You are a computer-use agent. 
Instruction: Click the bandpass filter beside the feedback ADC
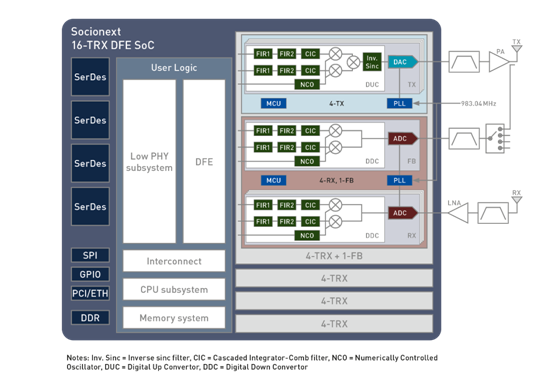[464, 138]
